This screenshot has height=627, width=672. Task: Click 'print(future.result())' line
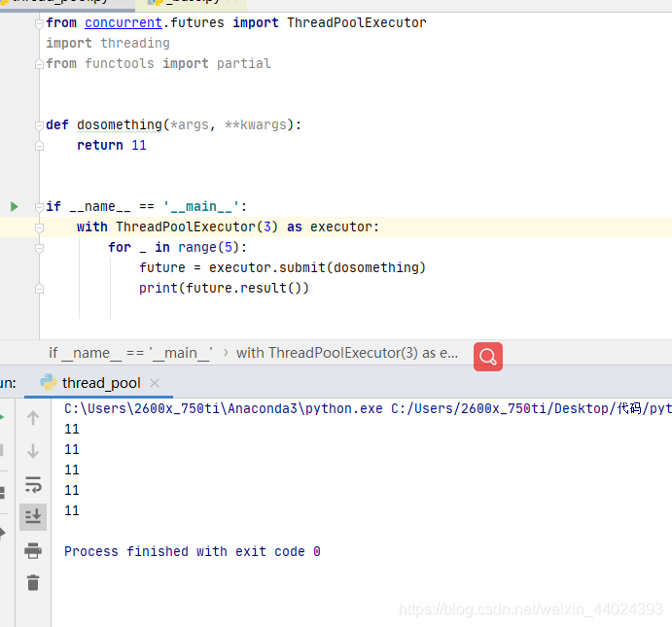point(224,288)
